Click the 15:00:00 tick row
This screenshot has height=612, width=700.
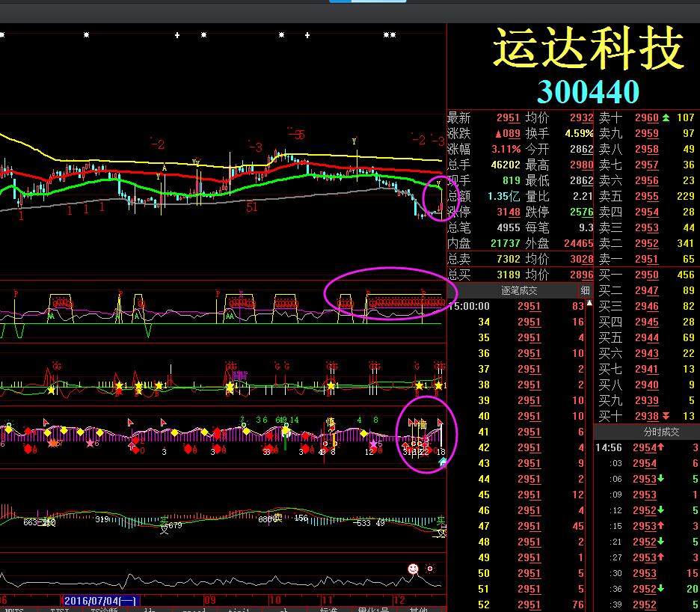pos(516,307)
